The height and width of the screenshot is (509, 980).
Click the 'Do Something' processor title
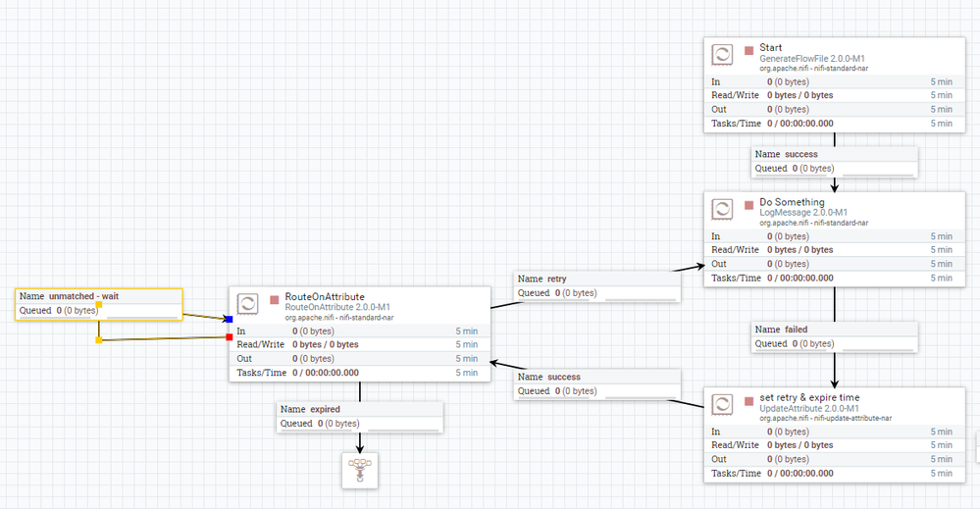pos(792,202)
